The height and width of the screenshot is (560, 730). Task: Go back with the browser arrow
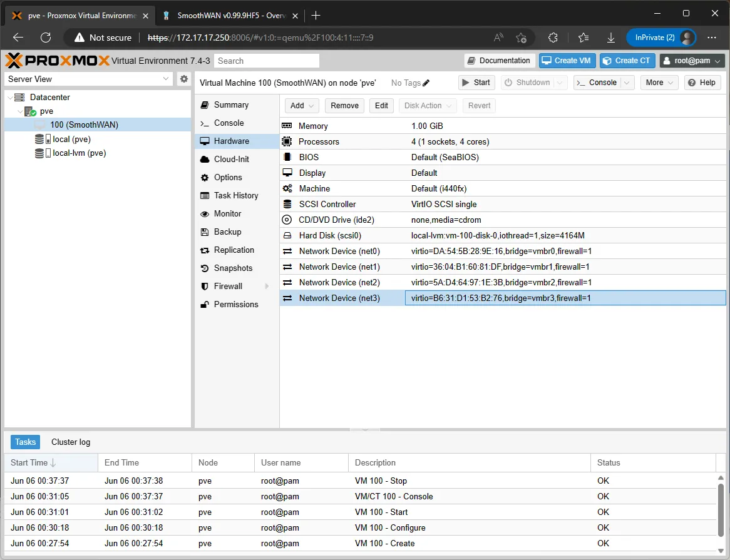click(x=18, y=38)
